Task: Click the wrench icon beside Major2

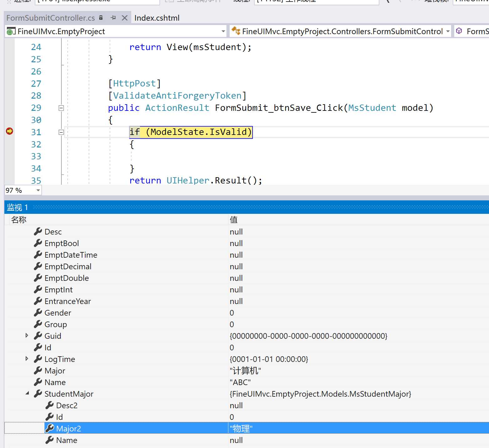Action: point(49,428)
